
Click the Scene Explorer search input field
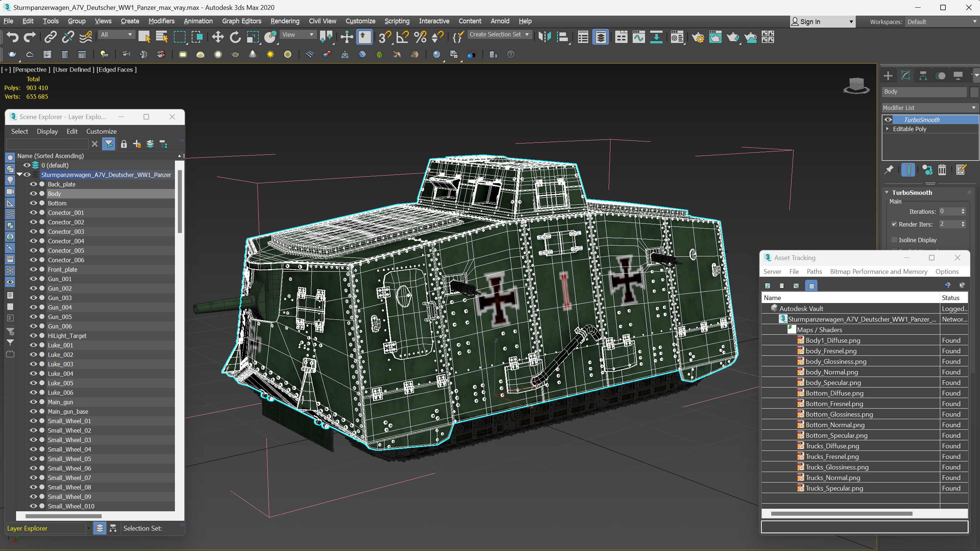point(47,144)
